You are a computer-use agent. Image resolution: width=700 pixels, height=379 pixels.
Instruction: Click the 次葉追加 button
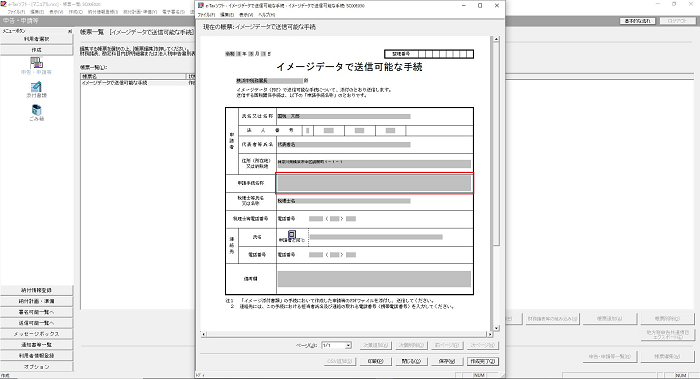point(375,345)
